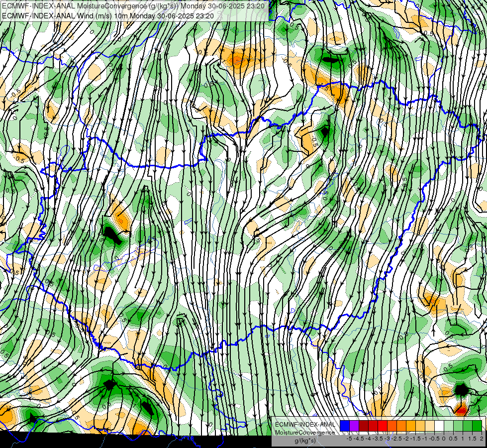This screenshot has height=448, width=487.
Task: Click the '1.5' legend tick value
Action: pyautogui.click(x=472, y=439)
